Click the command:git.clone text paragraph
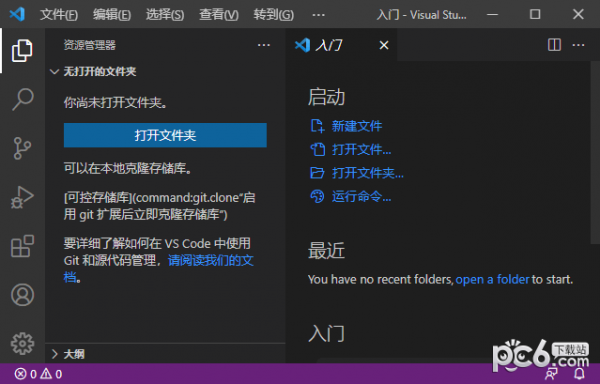600x384 pixels. tap(160, 206)
